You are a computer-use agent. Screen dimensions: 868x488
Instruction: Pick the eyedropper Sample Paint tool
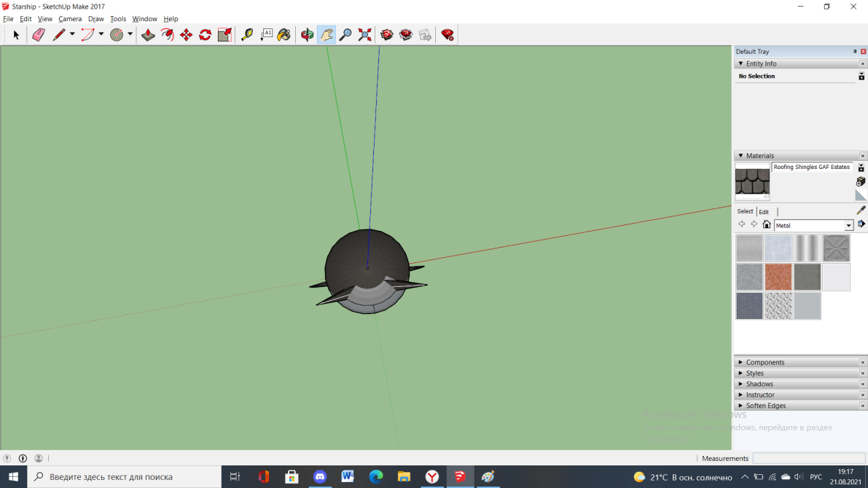(x=861, y=210)
